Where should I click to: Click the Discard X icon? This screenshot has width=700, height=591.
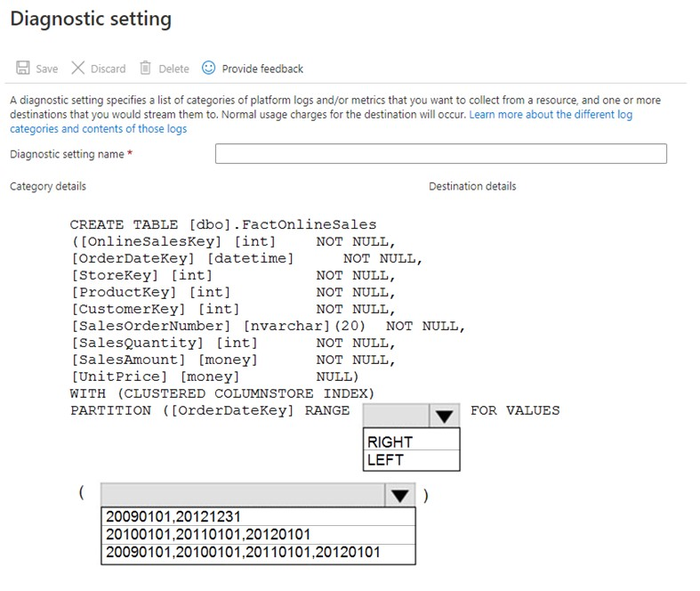[x=77, y=68]
